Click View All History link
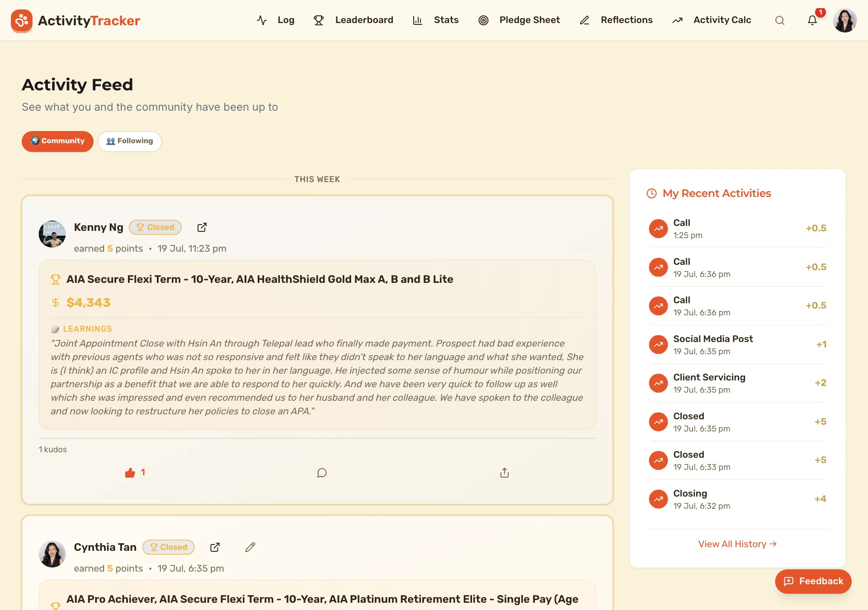This screenshot has width=868, height=610. click(x=737, y=544)
